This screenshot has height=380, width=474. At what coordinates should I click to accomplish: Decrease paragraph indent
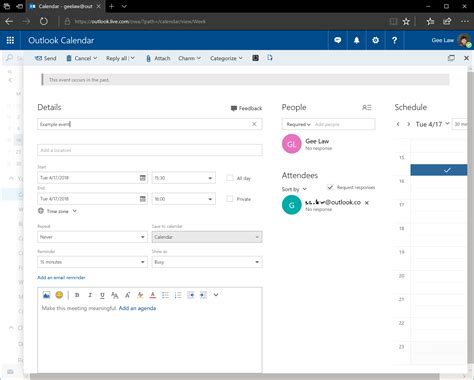(191, 295)
